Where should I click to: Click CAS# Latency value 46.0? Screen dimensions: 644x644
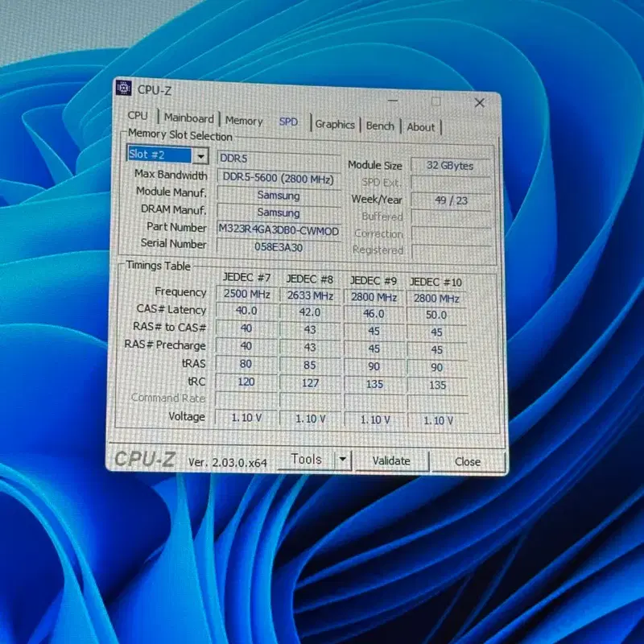pyautogui.click(x=374, y=314)
